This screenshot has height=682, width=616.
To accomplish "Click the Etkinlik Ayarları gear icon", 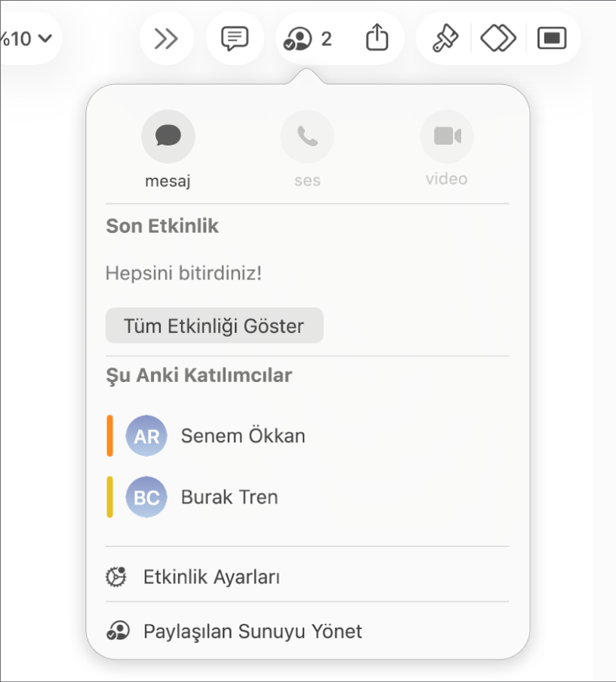I will coord(116,577).
